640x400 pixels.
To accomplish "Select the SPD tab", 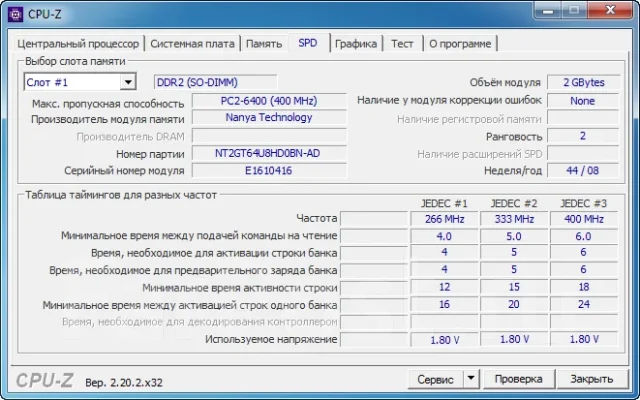I will (308, 43).
